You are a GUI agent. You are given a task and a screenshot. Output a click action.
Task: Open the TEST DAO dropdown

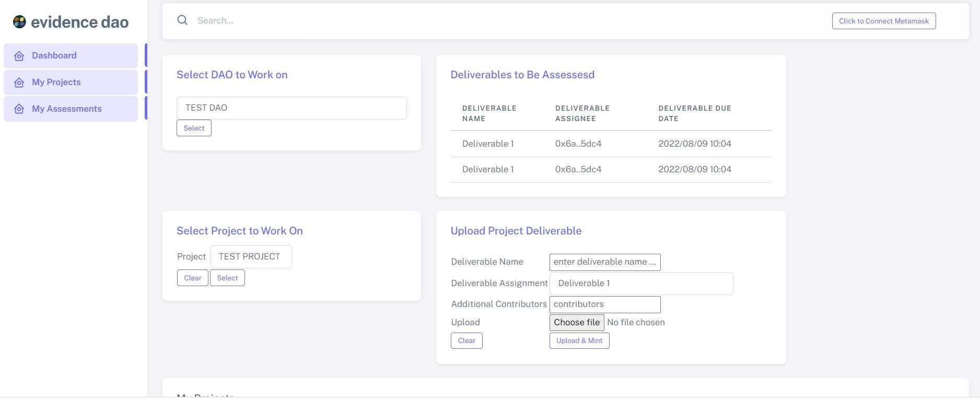(291, 108)
